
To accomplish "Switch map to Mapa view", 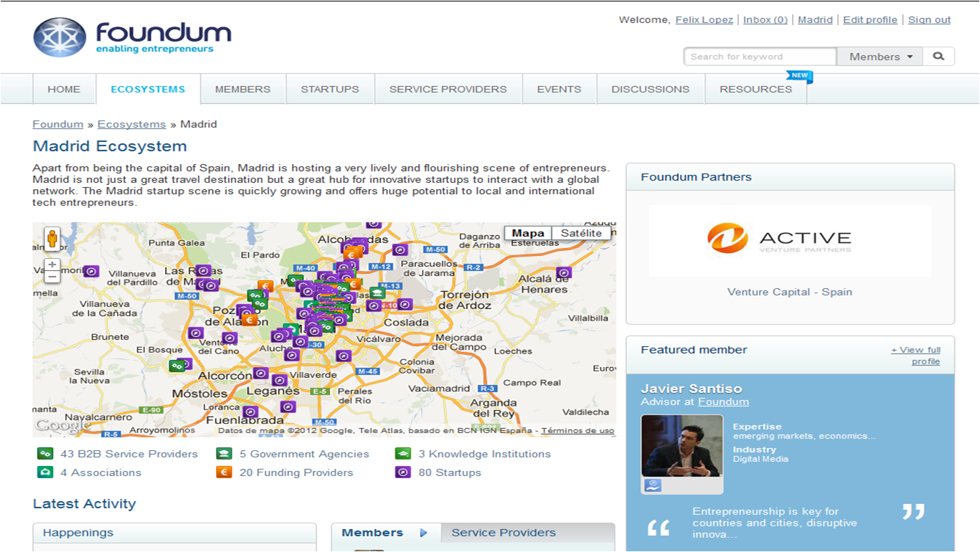I will tap(528, 233).
